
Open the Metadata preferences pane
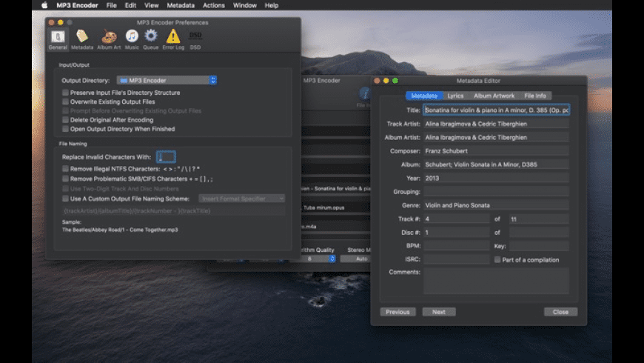(x=81, y=39)
